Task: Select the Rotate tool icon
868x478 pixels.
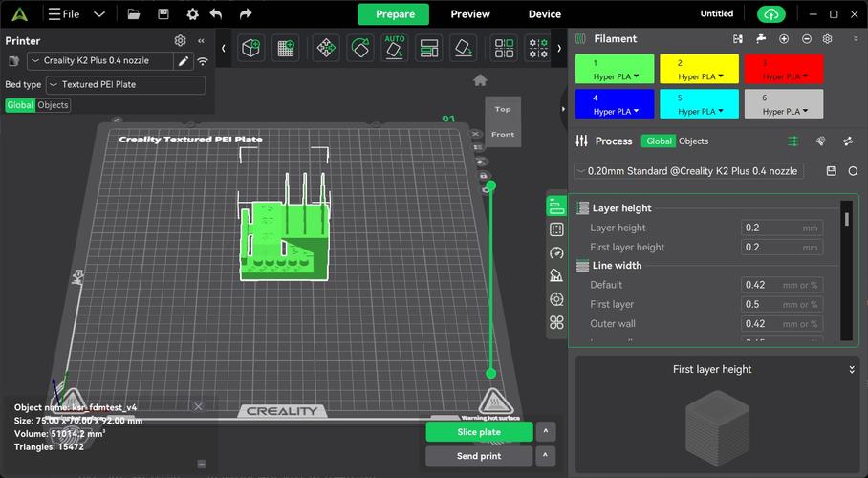Action: tap(360, 48)
